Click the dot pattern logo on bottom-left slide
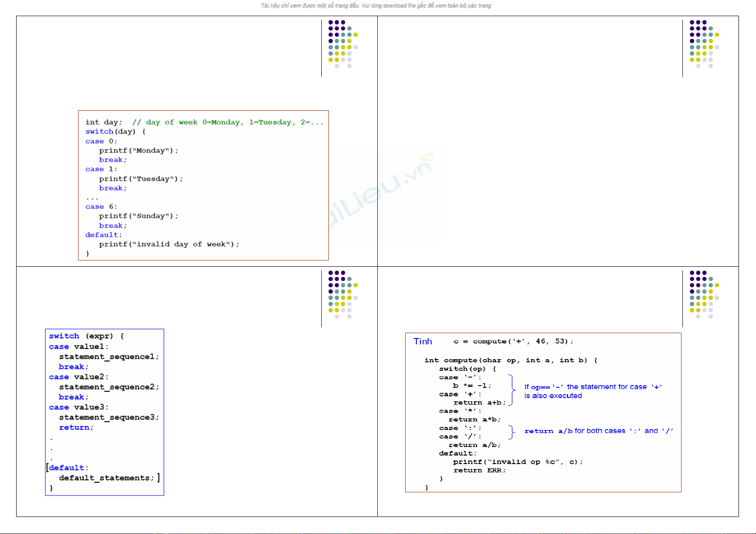Viewport: 756px width, 534px height. [342, 295]
